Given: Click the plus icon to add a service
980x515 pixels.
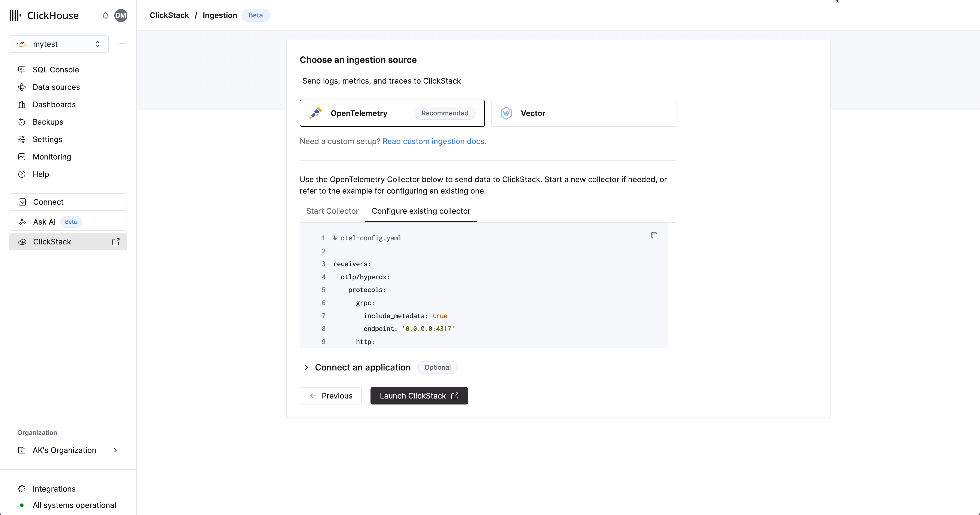Looking at the screenshot, I should tap(122, 44).
